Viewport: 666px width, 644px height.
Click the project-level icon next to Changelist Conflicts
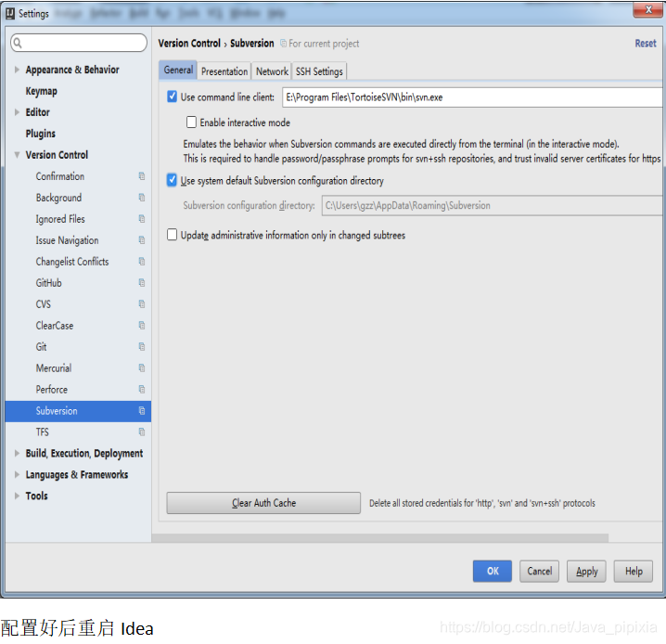click(142, 262)
